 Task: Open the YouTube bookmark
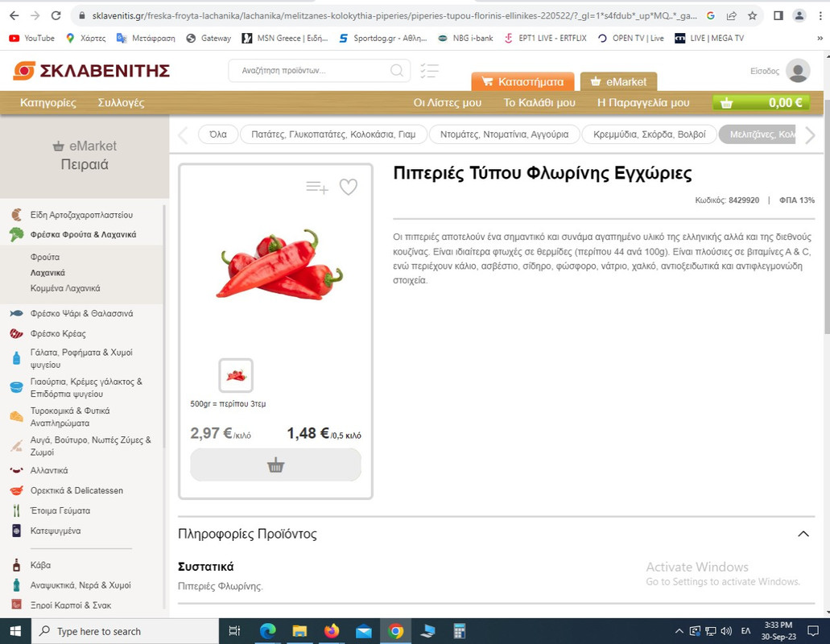[31, 38]
